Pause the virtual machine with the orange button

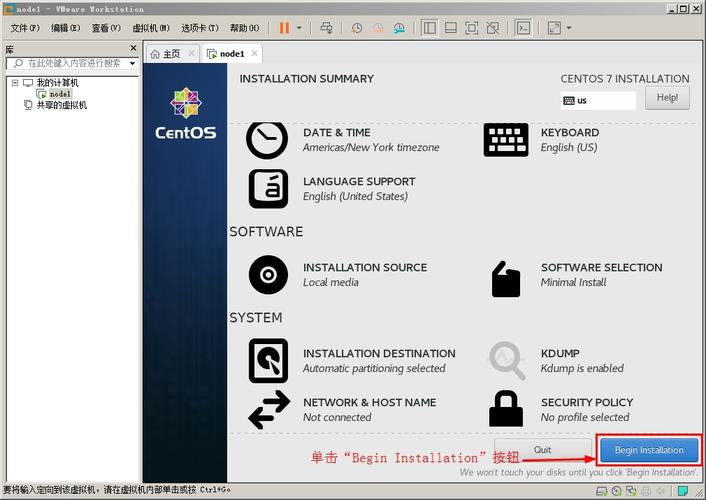(x=284, y=28)
